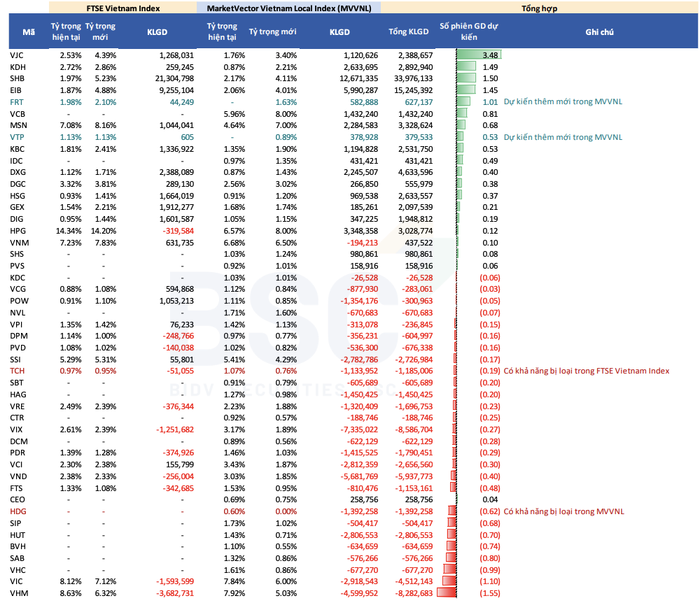
Task: Click the NVL ticker cell
Action: click(x=17, y=313)
